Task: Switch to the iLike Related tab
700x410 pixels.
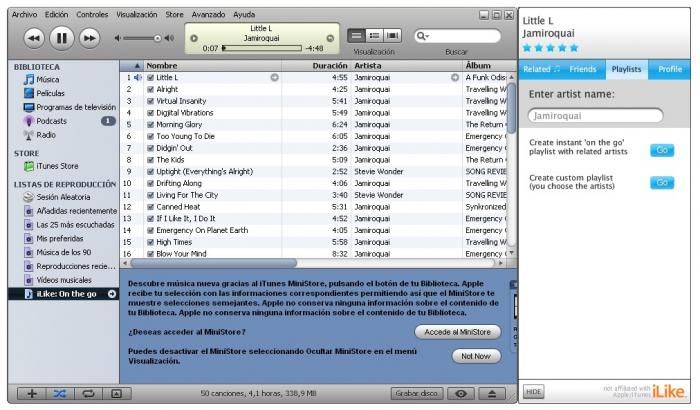Action: click(541, 69)
